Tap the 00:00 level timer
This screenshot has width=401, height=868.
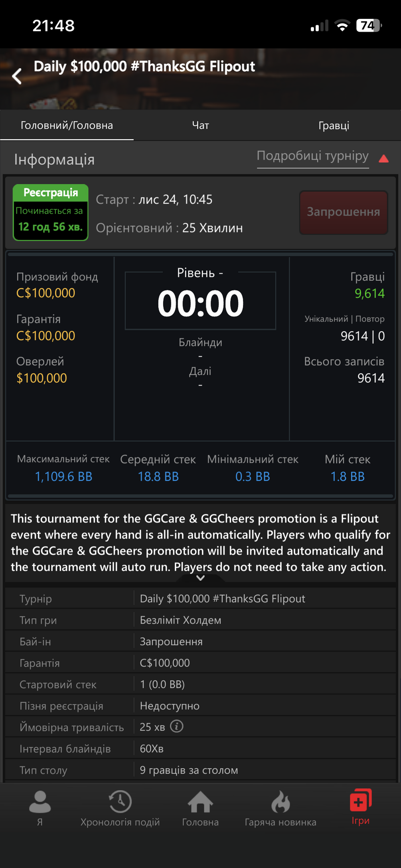pos(200,304)
